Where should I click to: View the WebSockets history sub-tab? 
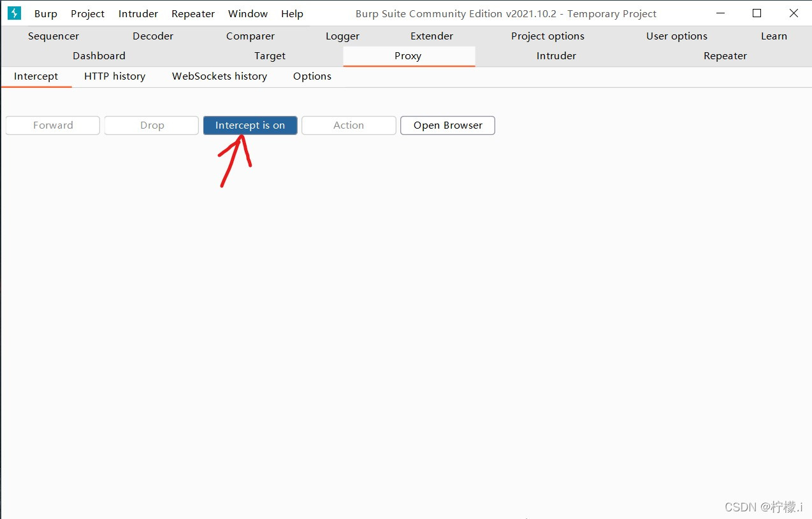pos(220,76)
